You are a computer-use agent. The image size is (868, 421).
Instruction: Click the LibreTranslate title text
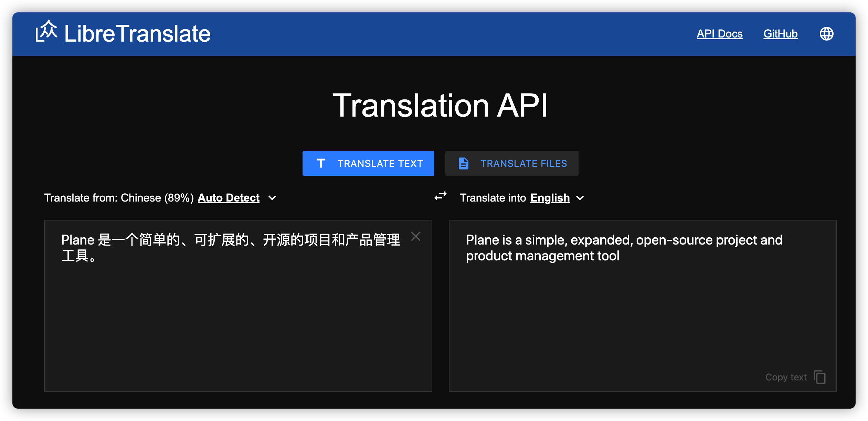137,34
